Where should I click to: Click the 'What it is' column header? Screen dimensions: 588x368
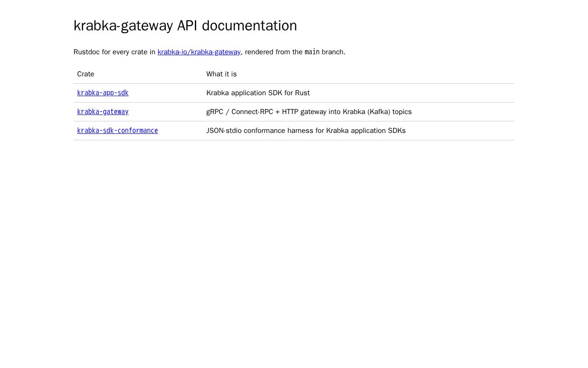click(x=221, y=74)
